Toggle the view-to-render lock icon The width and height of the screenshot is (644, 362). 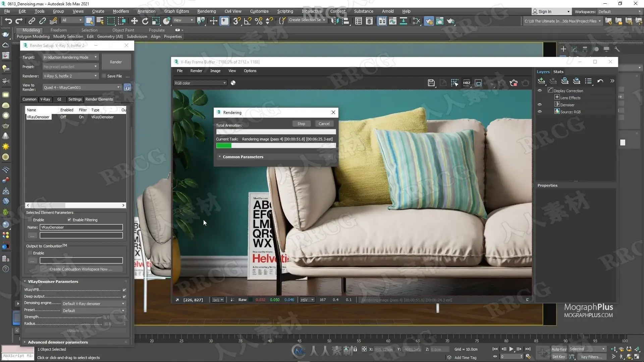point(127,87)
